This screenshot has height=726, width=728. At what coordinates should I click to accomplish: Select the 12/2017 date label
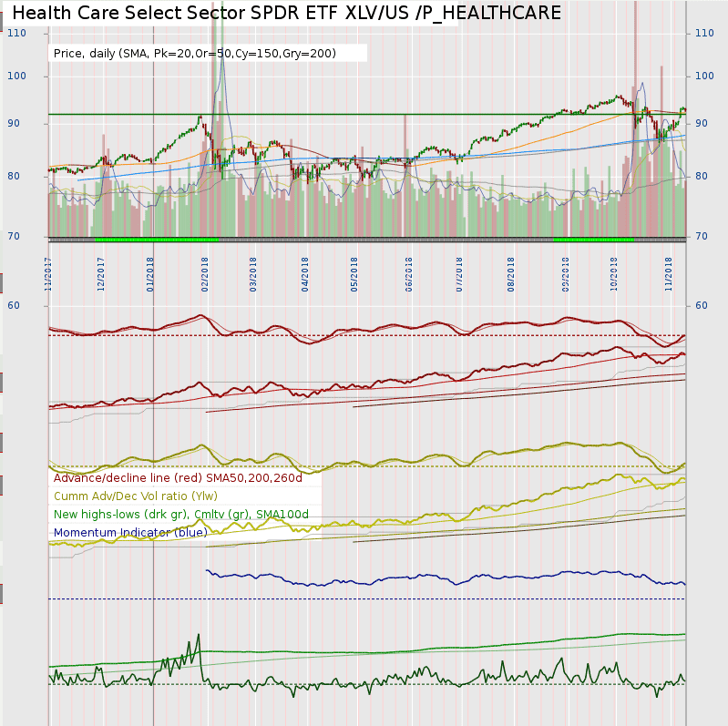[101, 274]
